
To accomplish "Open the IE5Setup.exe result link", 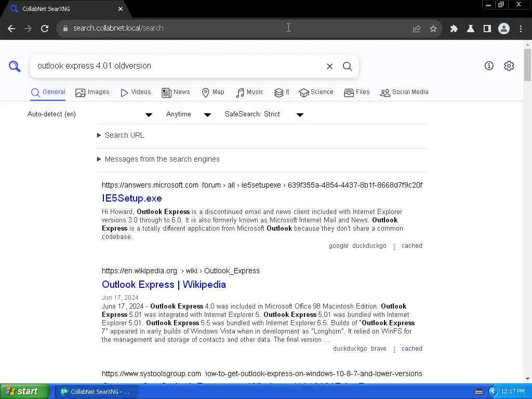I will pos(132,198).
